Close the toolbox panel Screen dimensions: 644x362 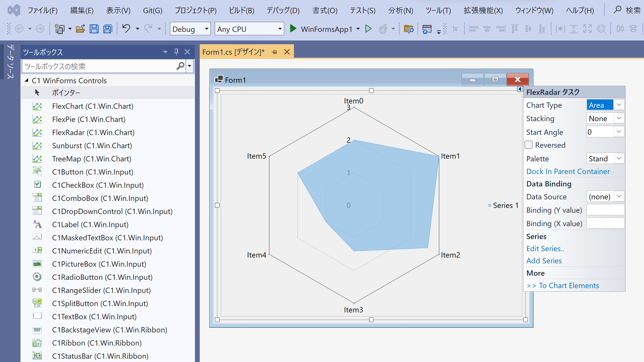(x=187, y=52)
